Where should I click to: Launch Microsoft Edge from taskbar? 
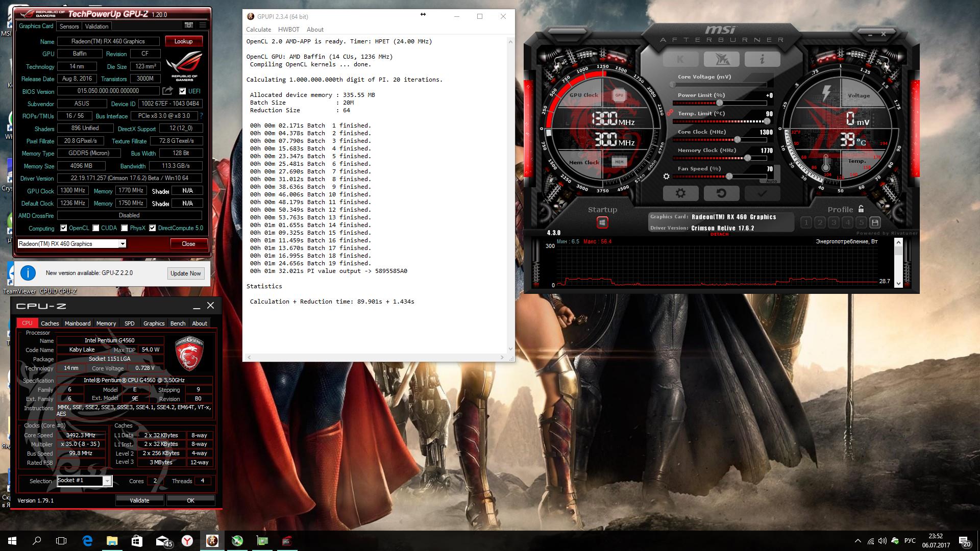click(87, 541)
